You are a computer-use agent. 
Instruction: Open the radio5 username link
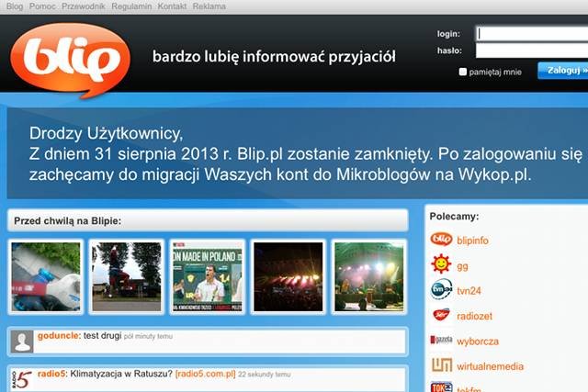coord(51,374)
